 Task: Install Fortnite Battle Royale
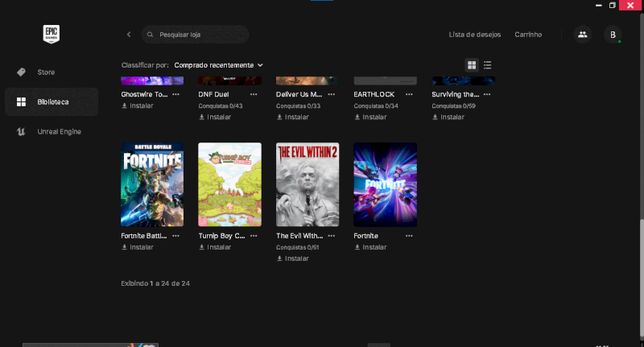coord(138,247)
